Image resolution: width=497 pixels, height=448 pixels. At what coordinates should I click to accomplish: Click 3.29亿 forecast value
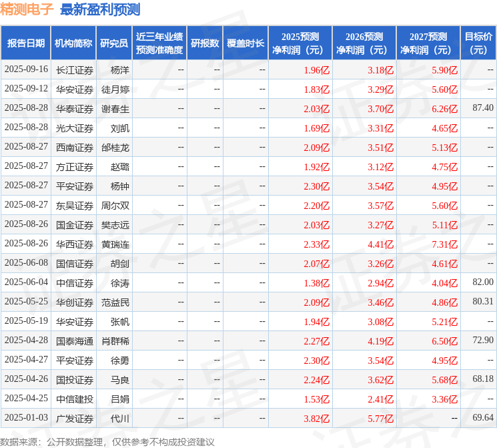coord(381,89)
